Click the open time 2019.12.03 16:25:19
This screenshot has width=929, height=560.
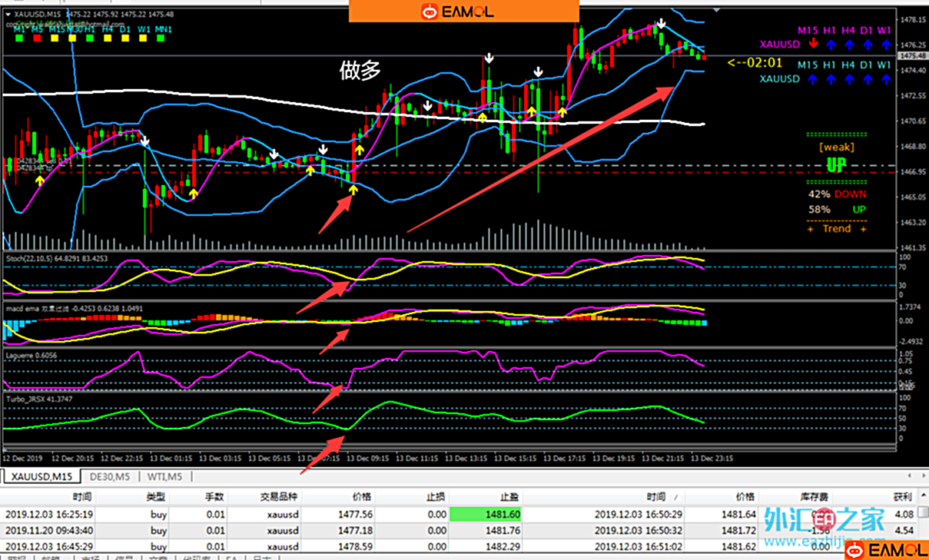pos(49,514)
